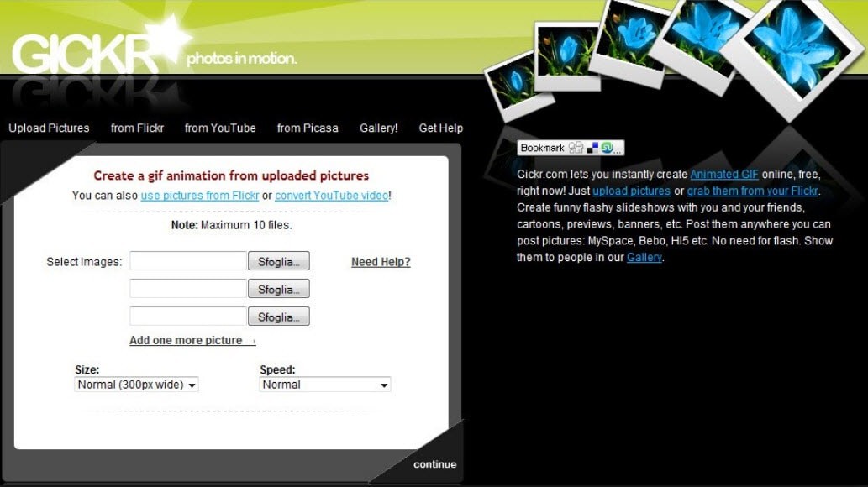This screenshot has height=487, width=868.
Task: Open the Get Help navigation item
Action: coord(440,128)
